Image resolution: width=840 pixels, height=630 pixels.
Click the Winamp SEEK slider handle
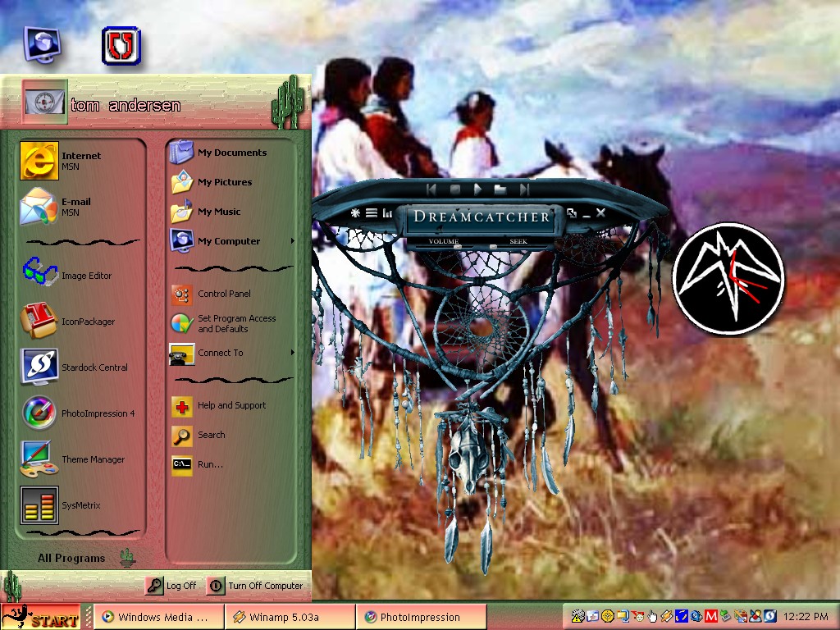pyautogui.click(x=493, y=247)
